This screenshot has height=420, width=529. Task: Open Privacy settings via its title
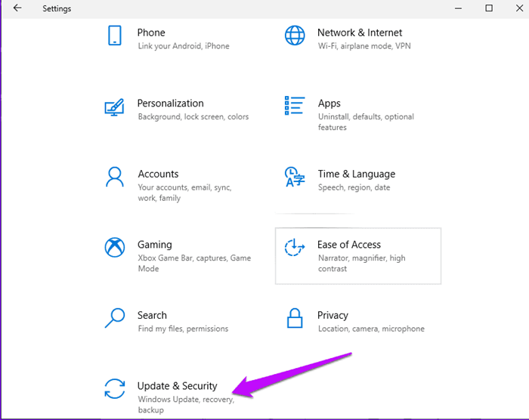(333, 315)
